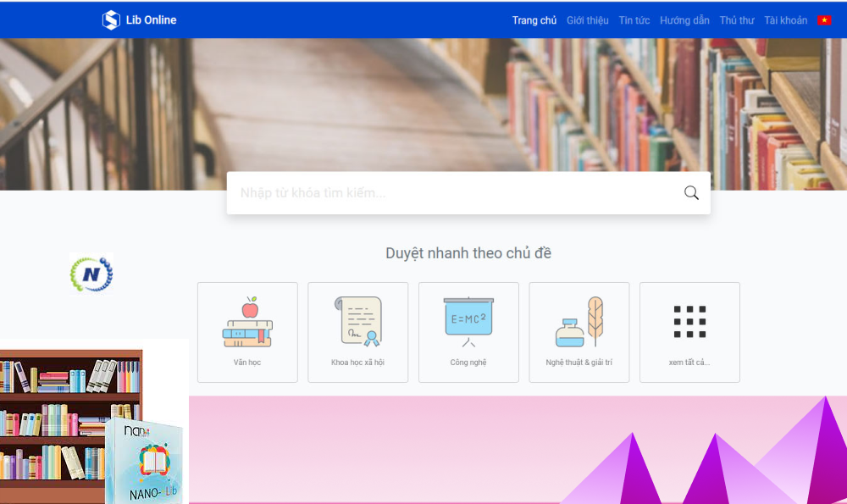Image resolution: width=847 pixels, height=504 pixels.
Task: Open the Tài khoản menu
Action: 785,20
